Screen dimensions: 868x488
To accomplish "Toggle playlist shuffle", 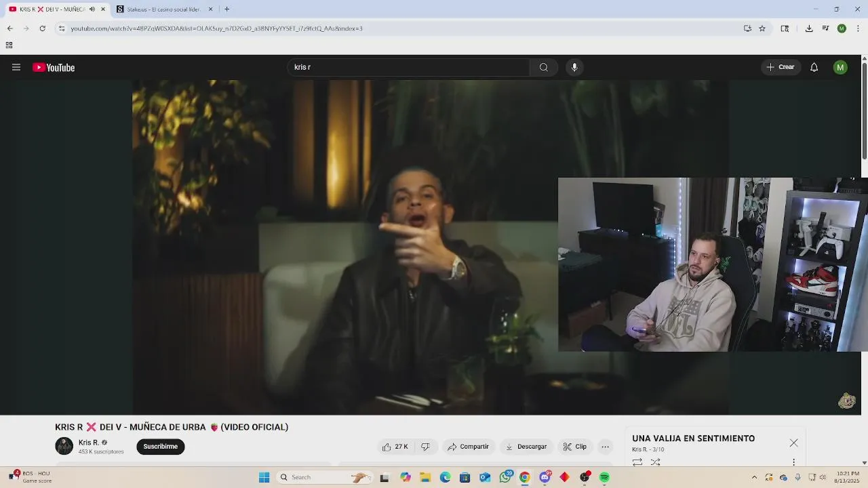I will [655, 462].
